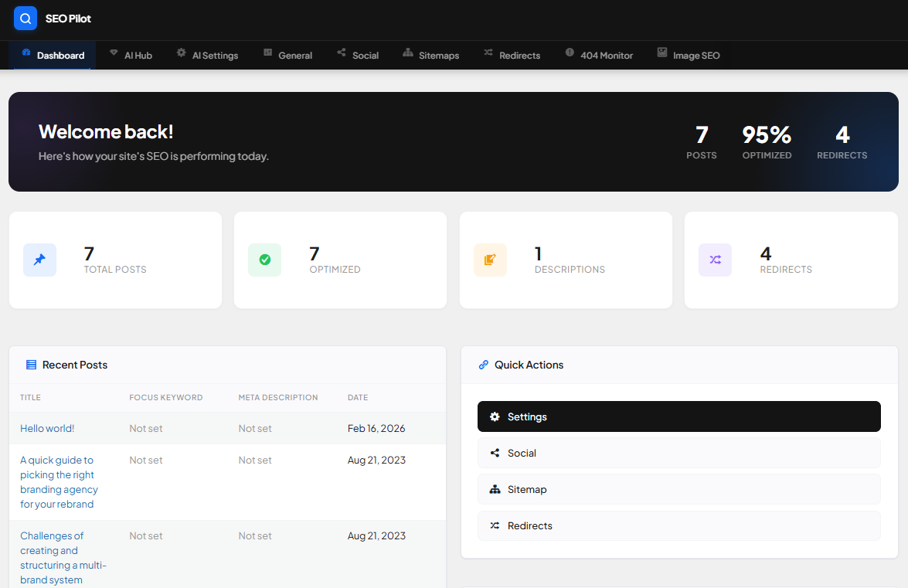Click the green checkmark icon on Optimized card
908x588 pixels.
click(x=264, y=260)
